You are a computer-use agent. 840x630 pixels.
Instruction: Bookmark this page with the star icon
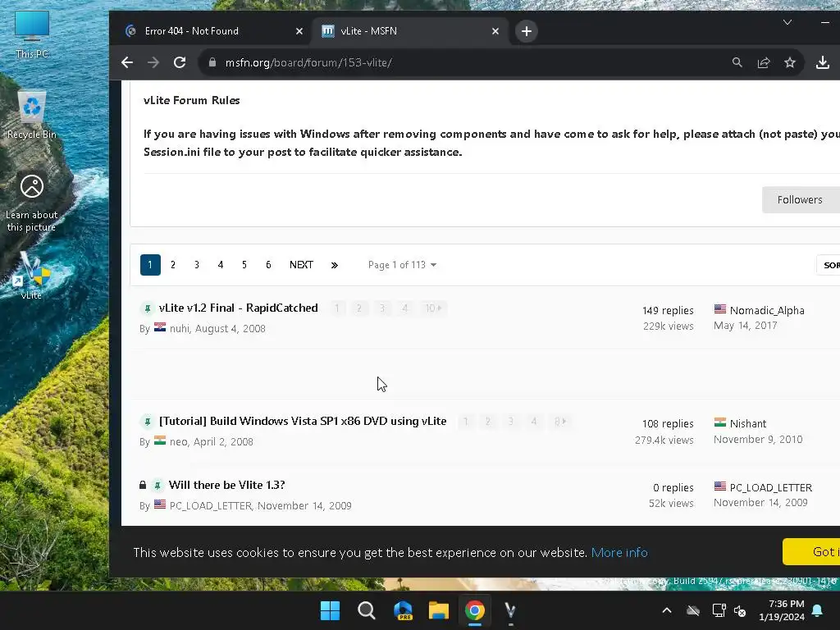pyautogui.click(x=790, y=62)
